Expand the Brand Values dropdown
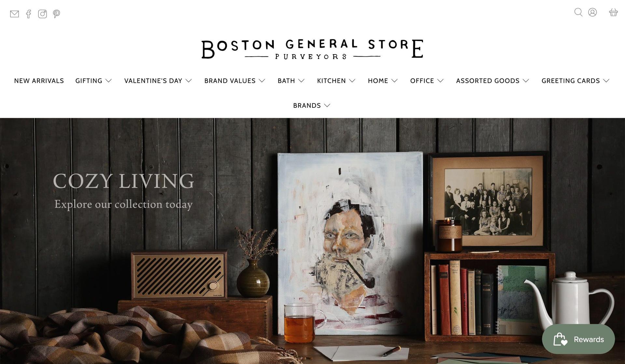This screenshot has height=364, width=625. [x=235, y=81]
